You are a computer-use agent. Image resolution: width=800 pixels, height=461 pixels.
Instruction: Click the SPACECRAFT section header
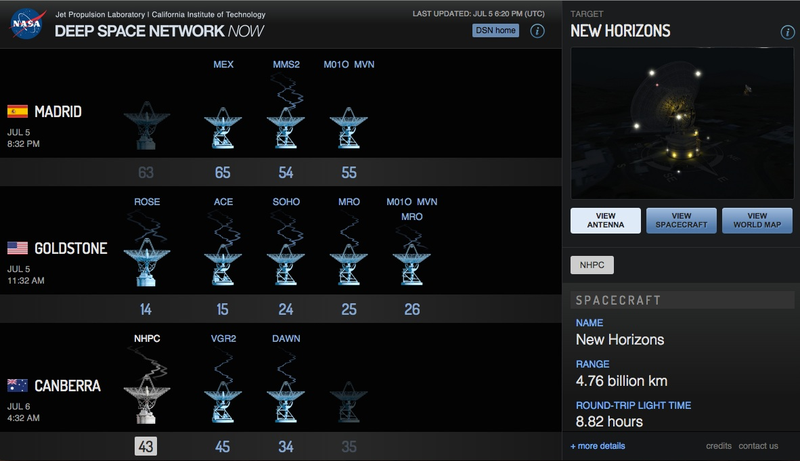tap(682, 300)
